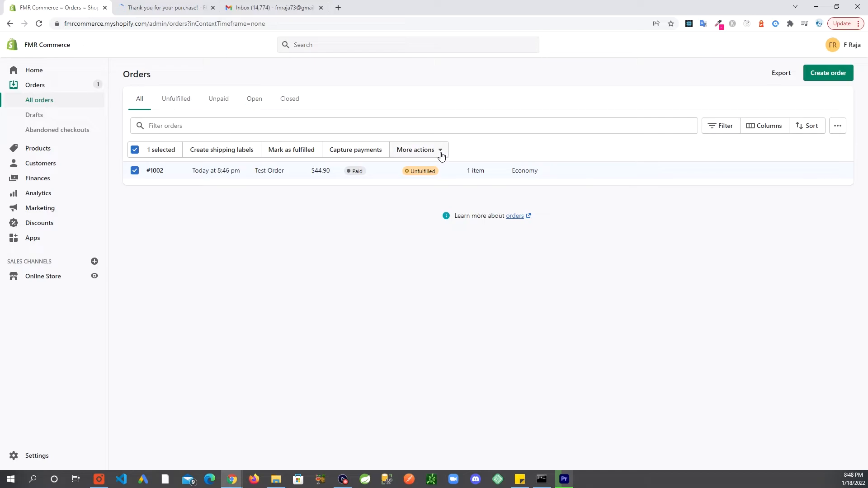
Task: Toggle the order #1002 checkbox
Action: pyautogui.click(x=135, y=170)
